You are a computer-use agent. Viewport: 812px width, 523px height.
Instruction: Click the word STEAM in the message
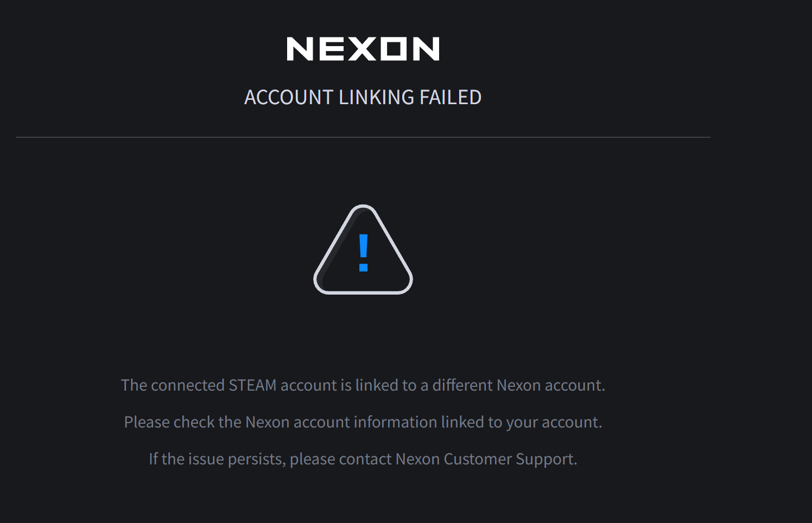[x=252, y=385]
